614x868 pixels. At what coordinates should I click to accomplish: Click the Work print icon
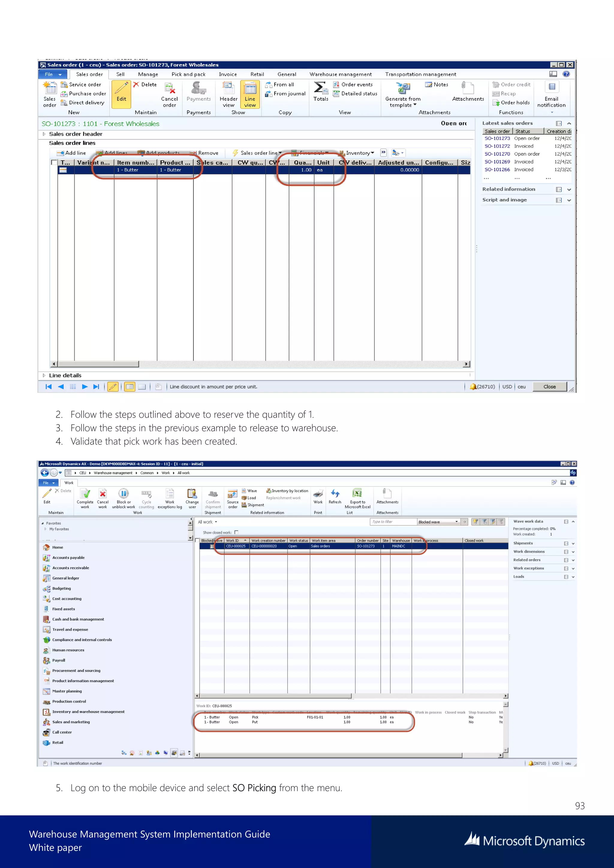click(318, 493)
